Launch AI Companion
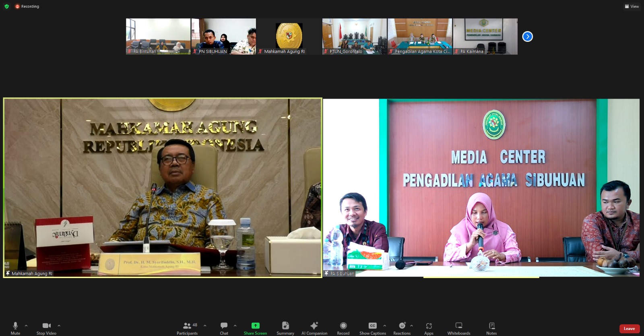The height and width of the screenshot is (336, 644). 314,328
